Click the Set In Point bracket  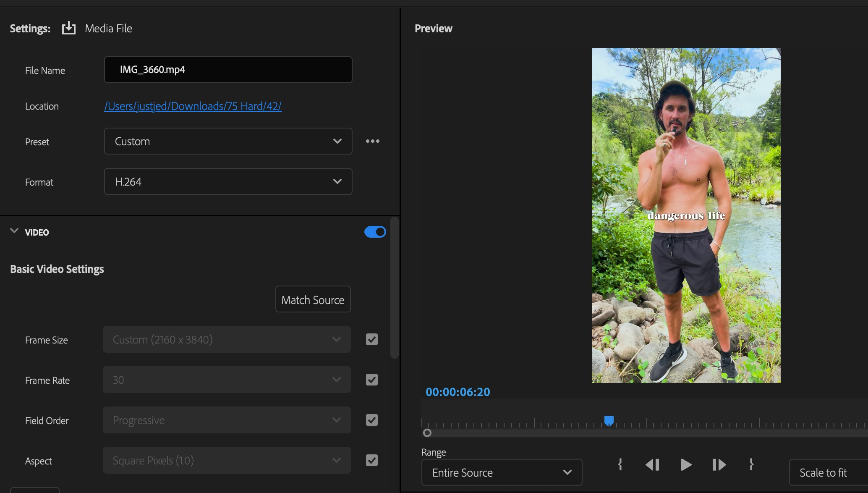pyautogui.click(x=620, y=464)
